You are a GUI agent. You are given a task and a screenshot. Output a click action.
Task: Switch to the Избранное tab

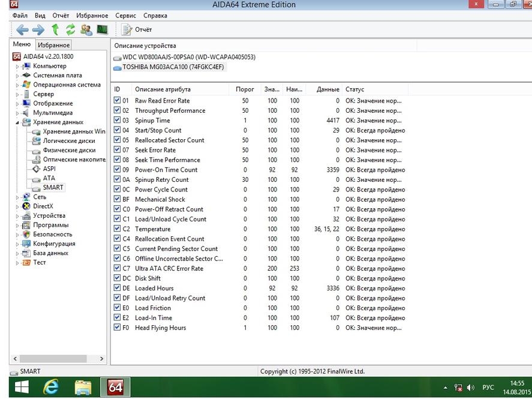pos(53,45)
